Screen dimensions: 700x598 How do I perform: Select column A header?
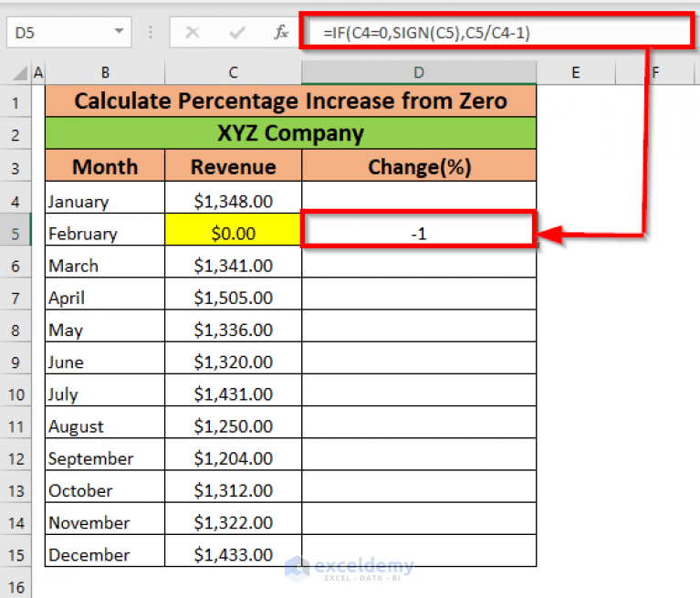(x=38, y=72)
